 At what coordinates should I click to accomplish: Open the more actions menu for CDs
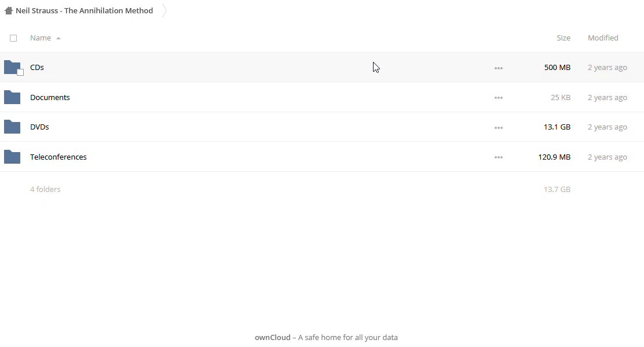click(x=499, y=68)
